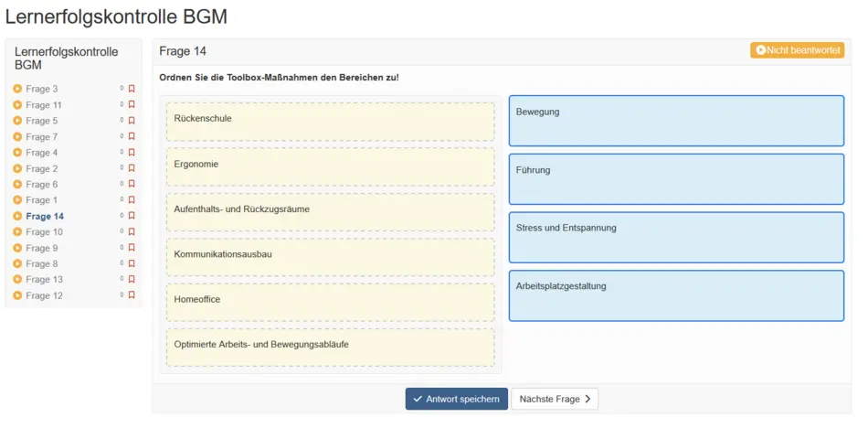
Task: Toggle bookmark on Frage 12
Action: pos(132,295)
